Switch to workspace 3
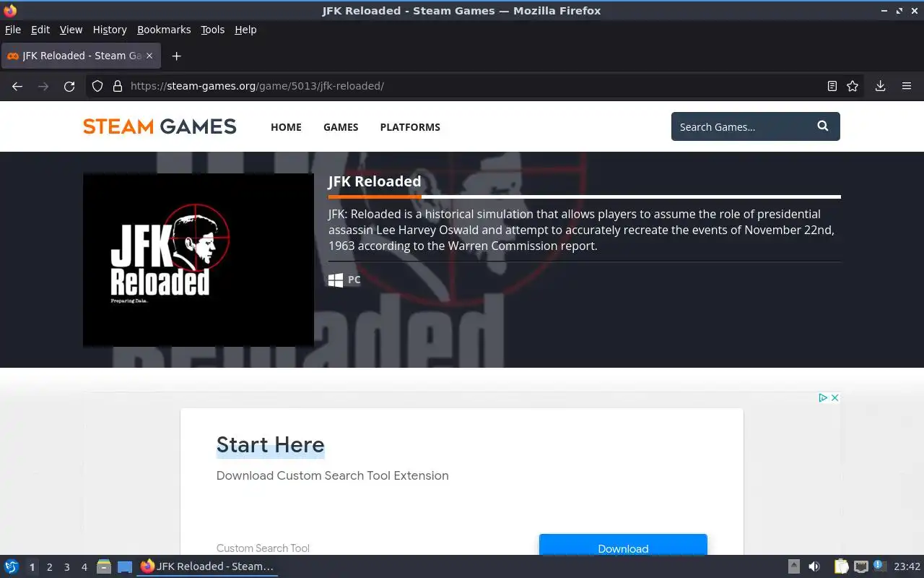924x578 pixels. pyautogui.click(x=66, y=567)
